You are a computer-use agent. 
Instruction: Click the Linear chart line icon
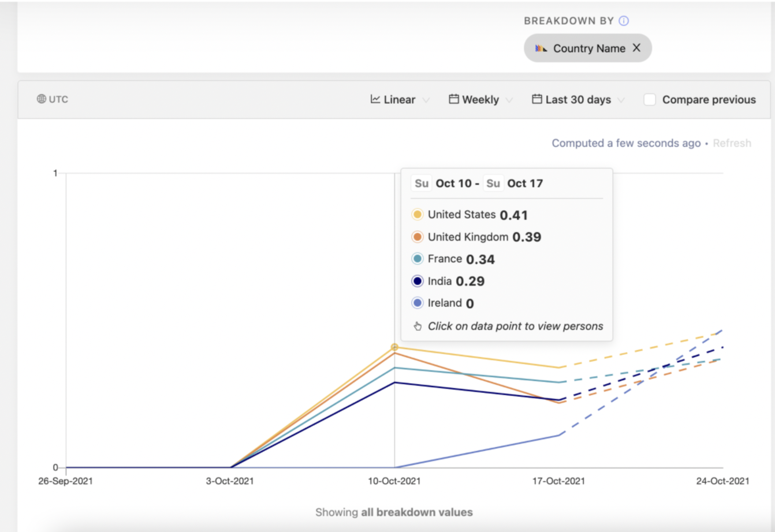click(375, 99)
